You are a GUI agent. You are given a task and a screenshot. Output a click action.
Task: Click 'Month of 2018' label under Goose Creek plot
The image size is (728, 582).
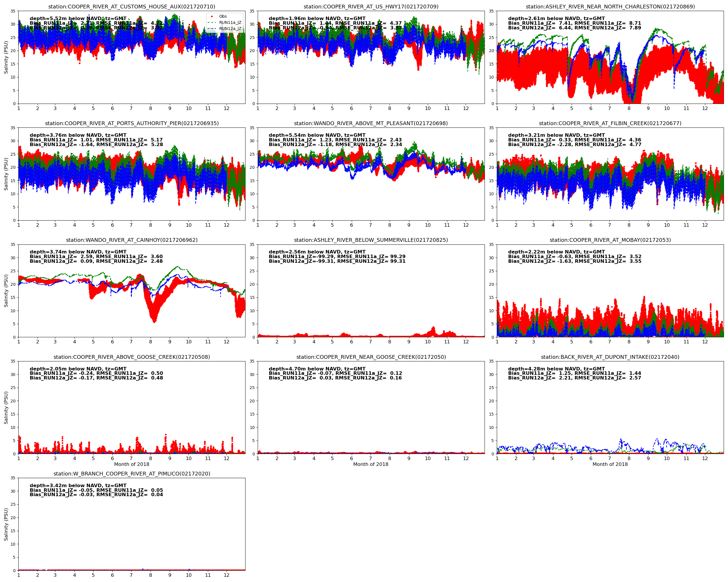tap(371, 464)
